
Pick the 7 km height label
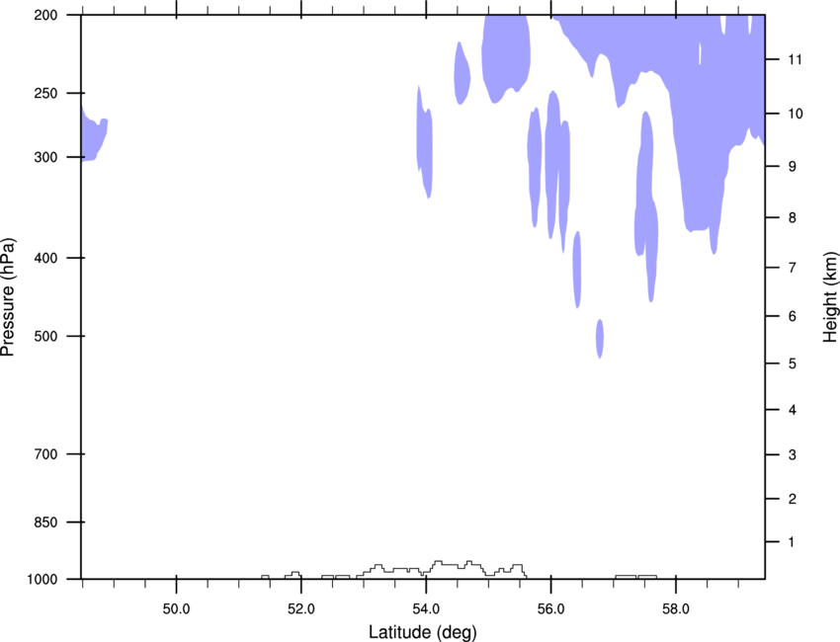pyautogui.click(x=793, y=268)
